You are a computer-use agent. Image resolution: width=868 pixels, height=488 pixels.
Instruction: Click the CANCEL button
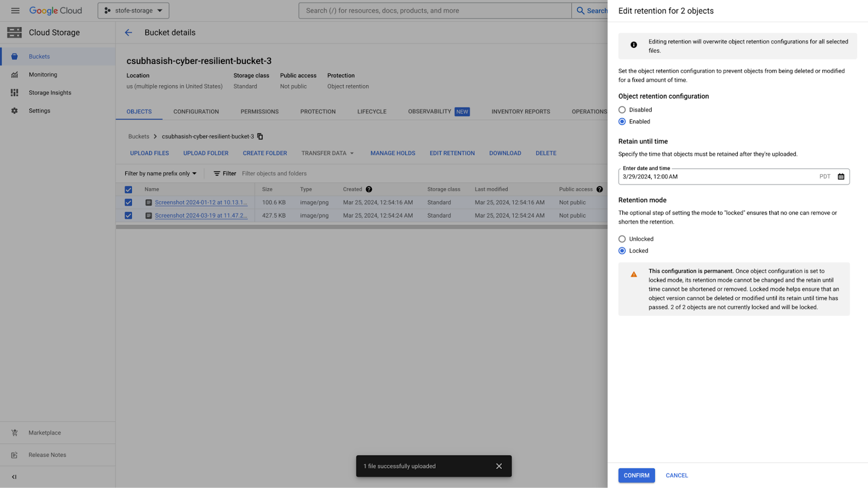pos(676,476)
